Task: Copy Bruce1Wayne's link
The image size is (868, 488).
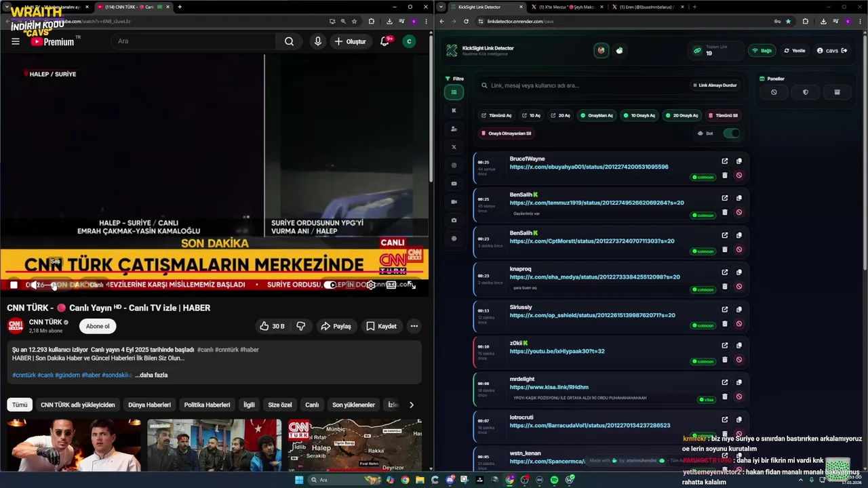Action: [x=739, y=161]
